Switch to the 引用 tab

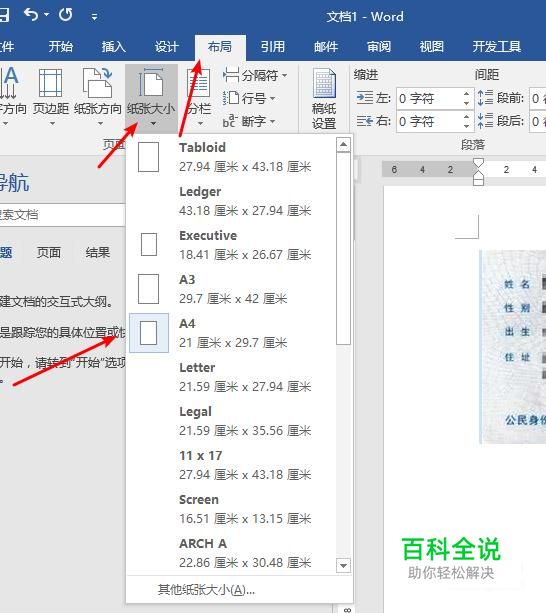[273, 47]
